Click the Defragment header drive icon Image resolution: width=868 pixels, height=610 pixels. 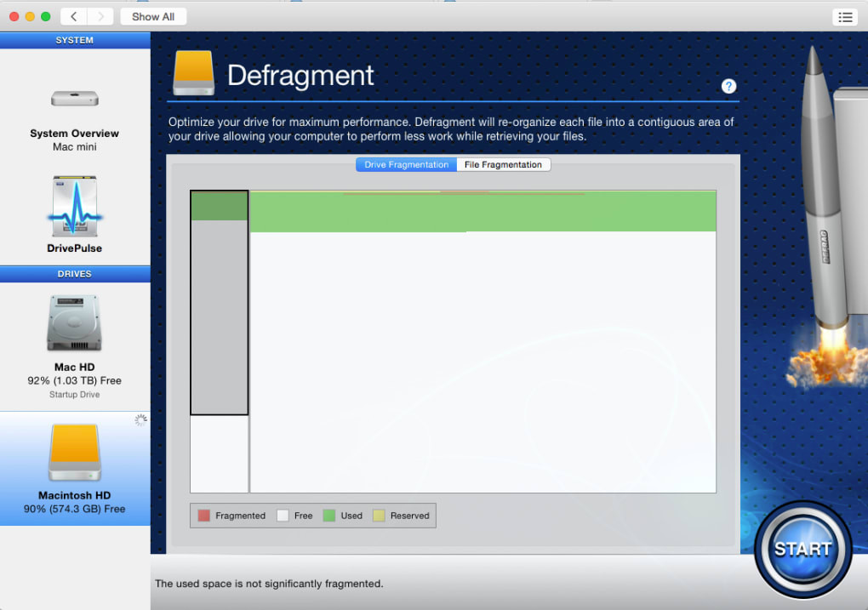(193, 73)
